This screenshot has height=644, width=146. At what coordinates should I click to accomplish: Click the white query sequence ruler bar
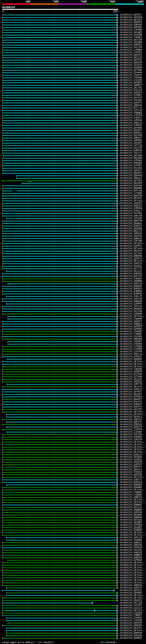coord(60,10)
